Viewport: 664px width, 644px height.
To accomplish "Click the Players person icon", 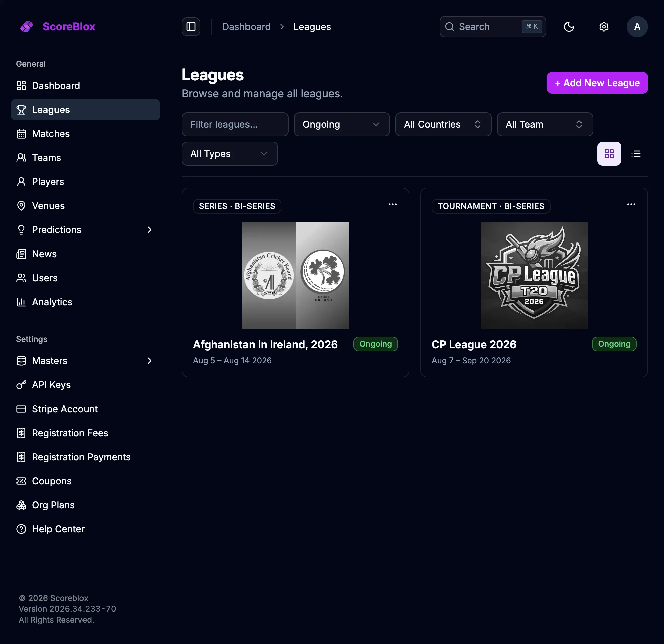I will pyautogui.click(x=21, y=182).
